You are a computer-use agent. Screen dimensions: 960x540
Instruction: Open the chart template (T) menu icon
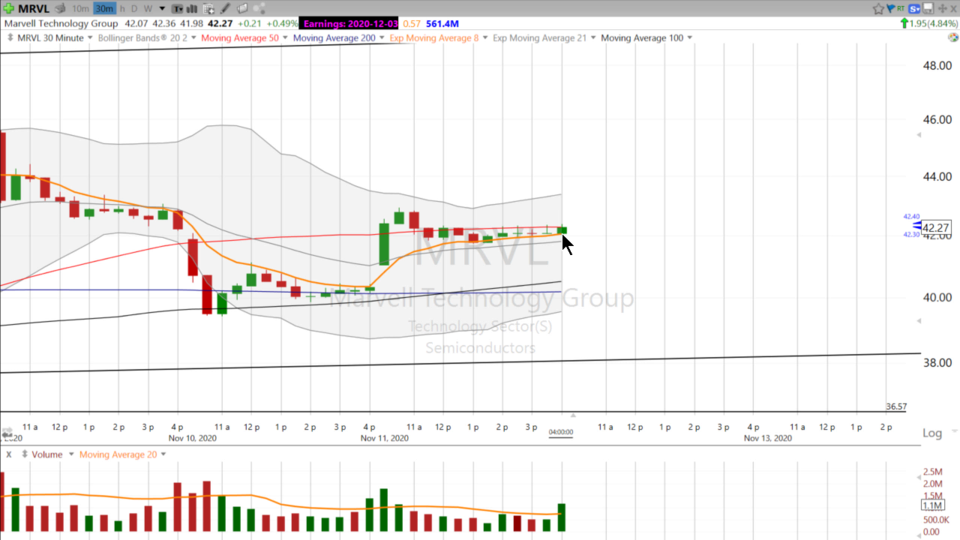click(177, 9)
